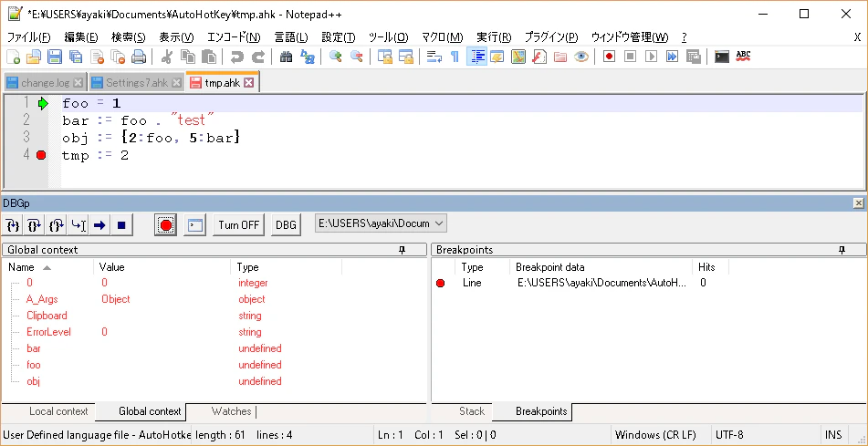Viewport: 868px width, 446px height.
Task: Expand the A_Args object tree item
Action: [42, 299]
